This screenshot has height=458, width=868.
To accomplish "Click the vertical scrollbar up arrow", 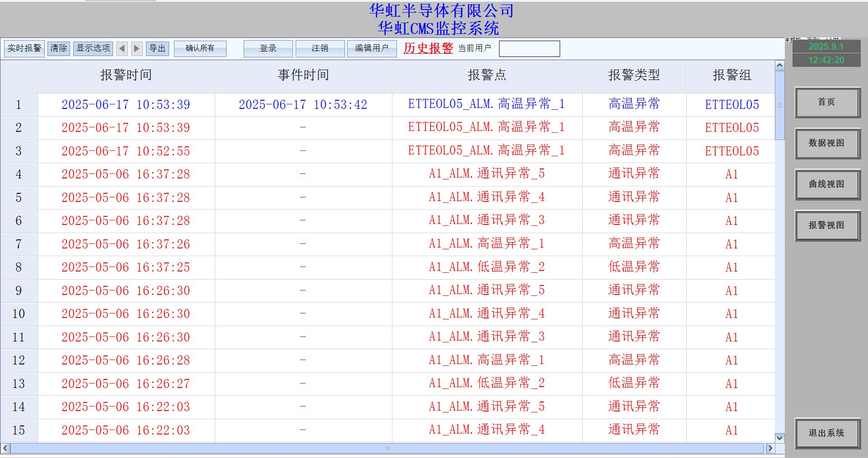I will click(779, 65).
